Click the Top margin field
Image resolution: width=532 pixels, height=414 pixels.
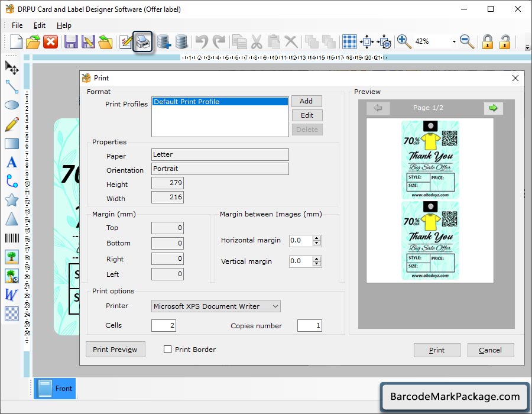(168, 228)
